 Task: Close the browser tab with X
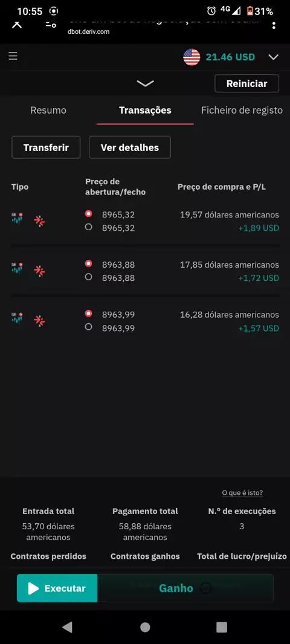pyautogui.click(x=16, y=24)
